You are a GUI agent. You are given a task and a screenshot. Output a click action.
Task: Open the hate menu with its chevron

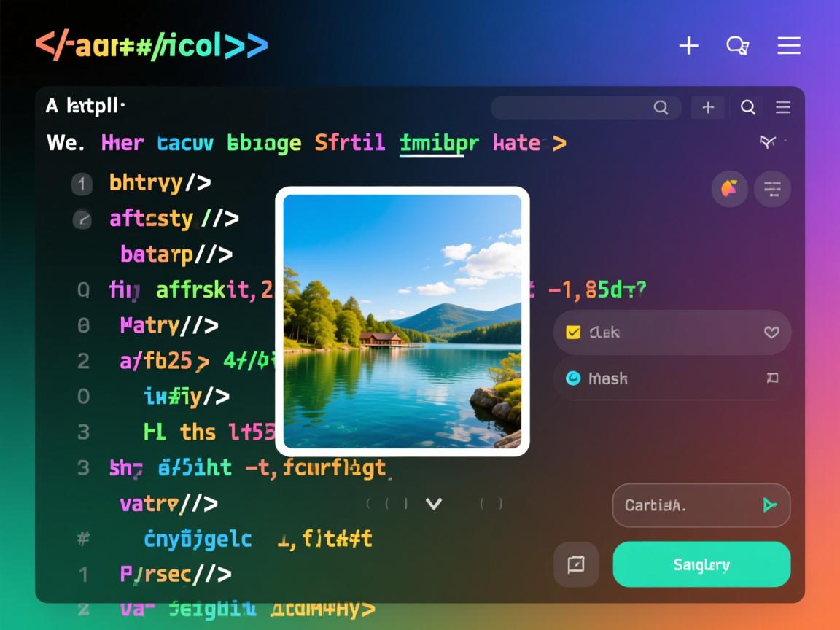[560, 143]
